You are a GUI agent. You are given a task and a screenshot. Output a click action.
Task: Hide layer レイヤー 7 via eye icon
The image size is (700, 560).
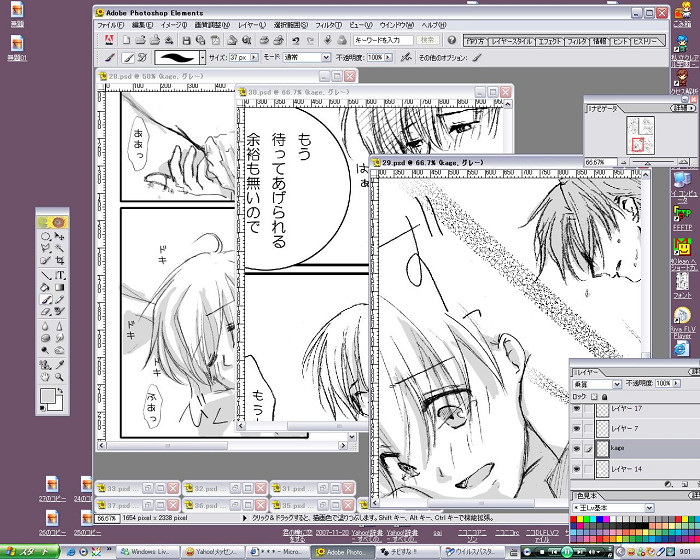click(x=577, y=428)
